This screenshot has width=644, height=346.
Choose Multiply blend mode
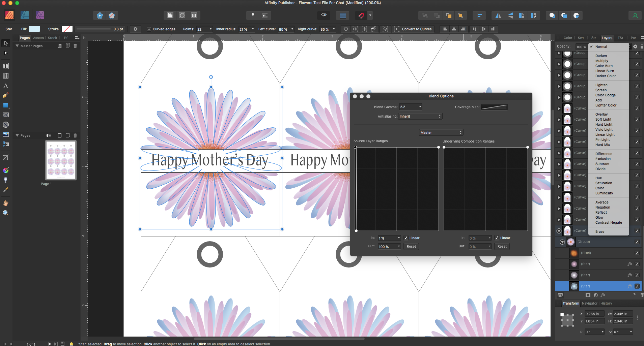[x=602, y=61]
